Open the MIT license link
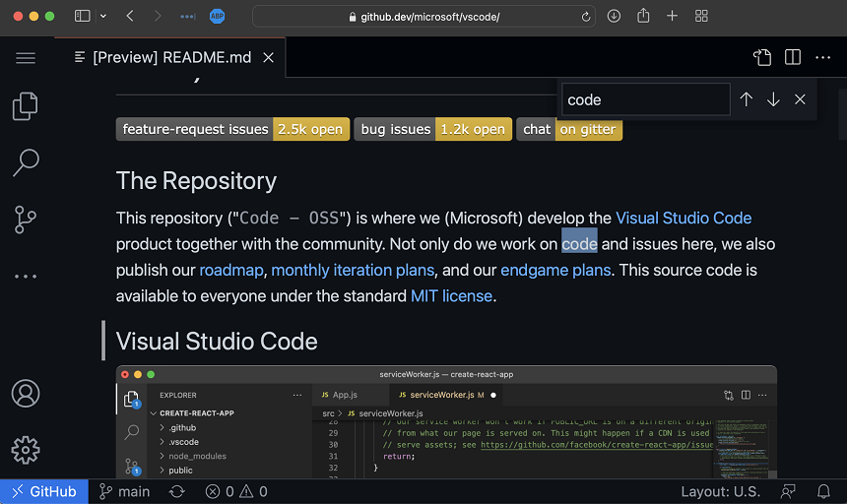The image size is (847, 504). [x=451, y=295]
